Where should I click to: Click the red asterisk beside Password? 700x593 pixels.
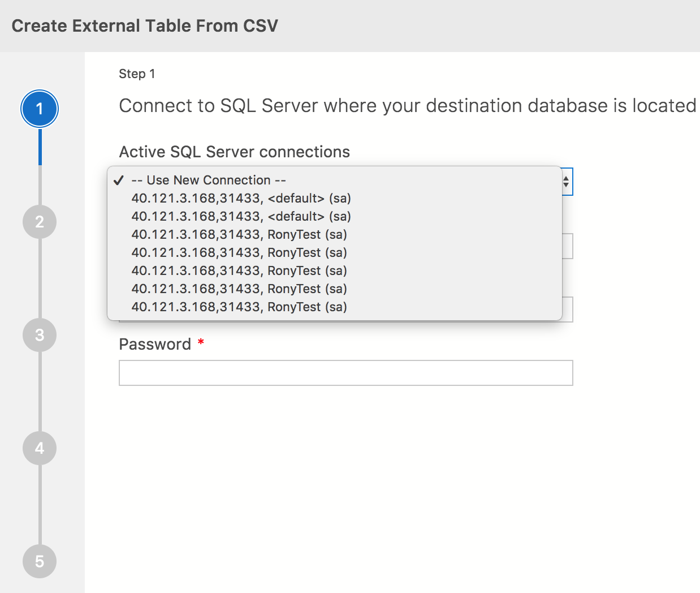coord(201,342)
